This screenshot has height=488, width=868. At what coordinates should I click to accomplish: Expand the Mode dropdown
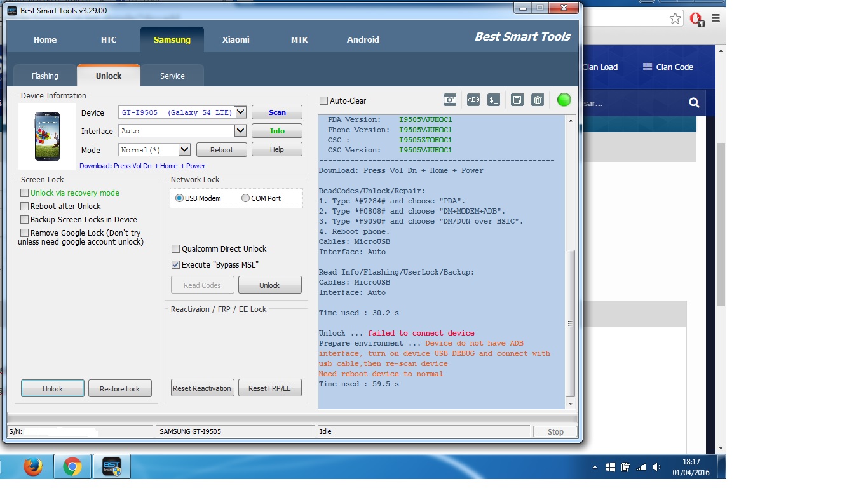click(185, 149)
